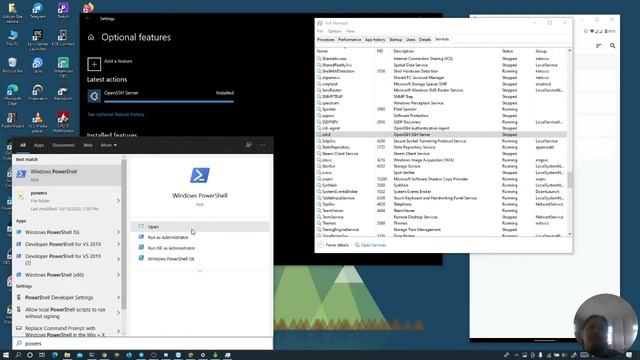
Task: Open Microsoft Edge desktop shortcut
Action: tap(12, 95)
